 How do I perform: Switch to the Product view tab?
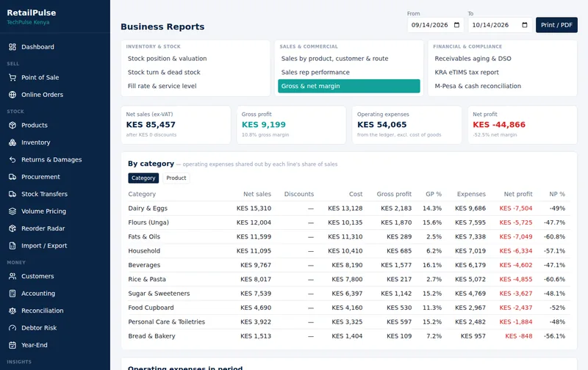176,178
